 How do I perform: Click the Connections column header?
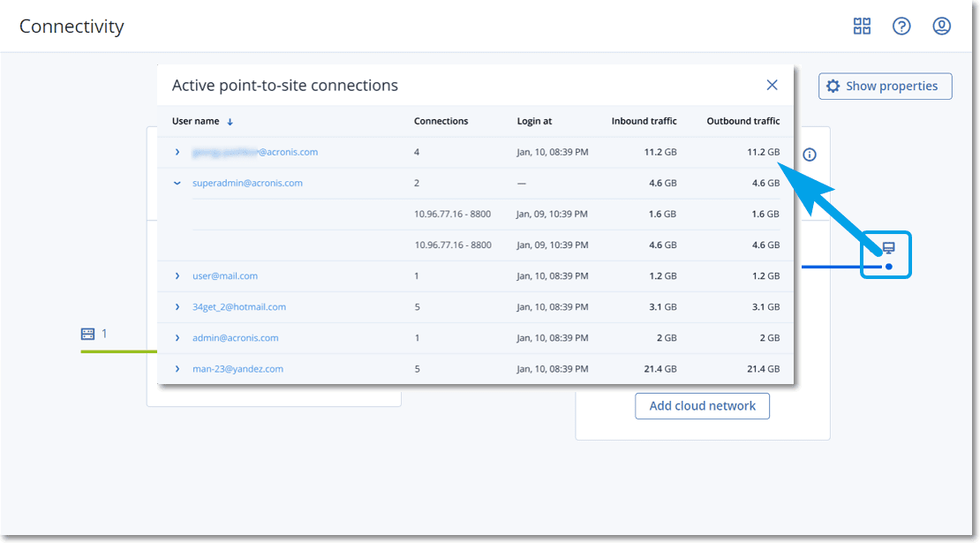tap(441, 121)
